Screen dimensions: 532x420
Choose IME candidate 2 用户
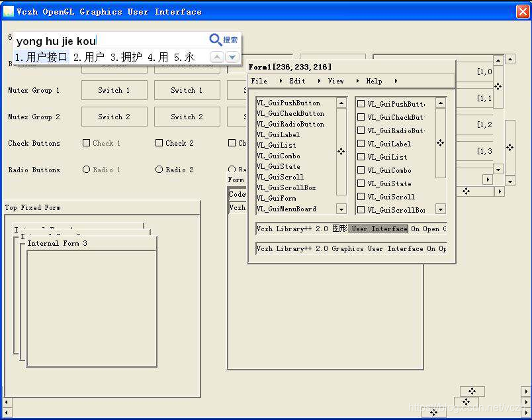click(89, 57)
